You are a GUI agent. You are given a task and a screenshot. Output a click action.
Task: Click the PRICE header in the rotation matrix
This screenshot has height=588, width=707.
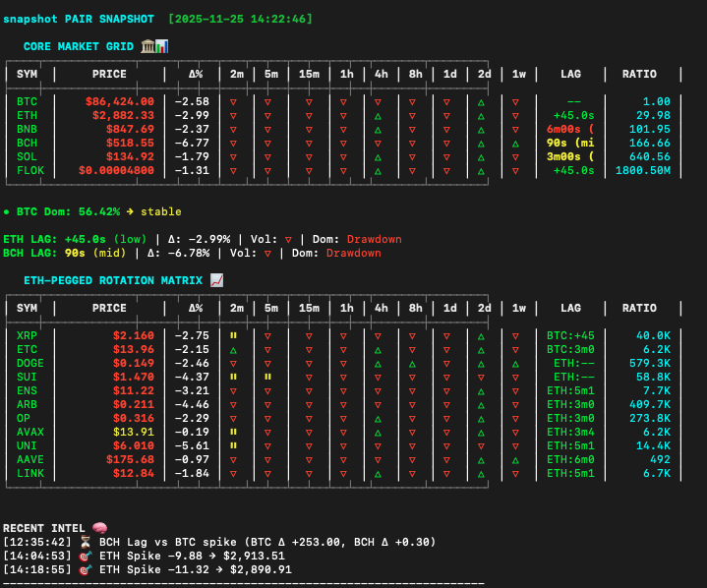(x=109, y=308)
